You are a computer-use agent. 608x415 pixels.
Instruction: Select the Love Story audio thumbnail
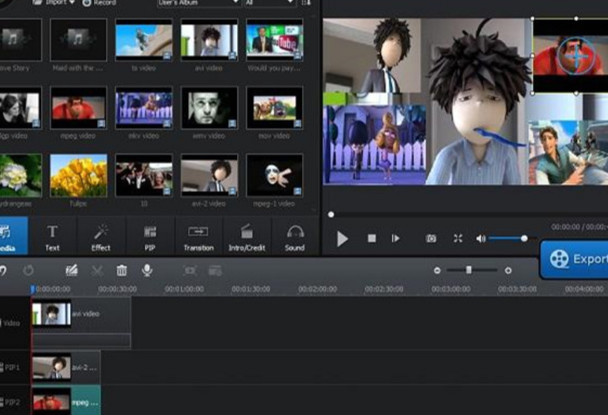[x=20, y=40]
